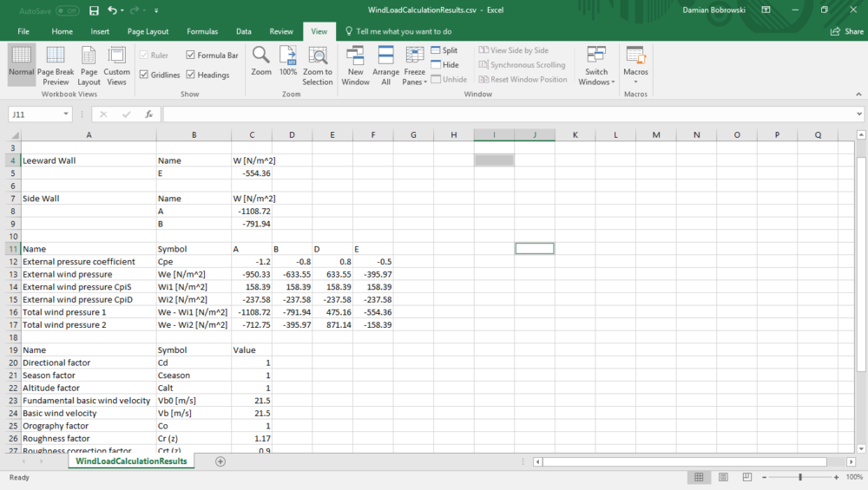
Task: Adjust the zoom slider handle
Action: pyautogui.click(x=800, y=477)
